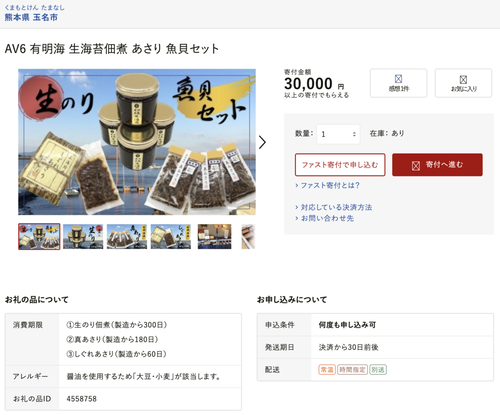Select fifth thumbnail of shop display
The image size is (500, 415).
tap(214, 237)
